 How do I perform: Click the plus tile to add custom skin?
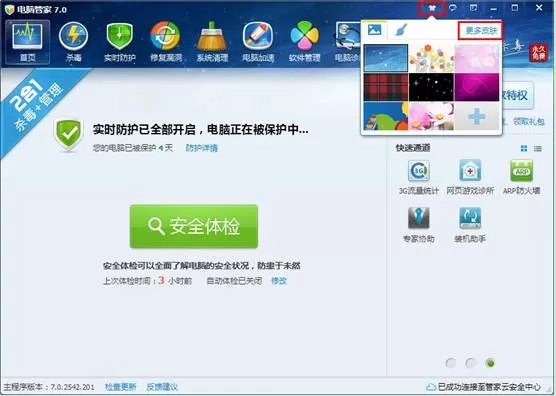(477, 116)
